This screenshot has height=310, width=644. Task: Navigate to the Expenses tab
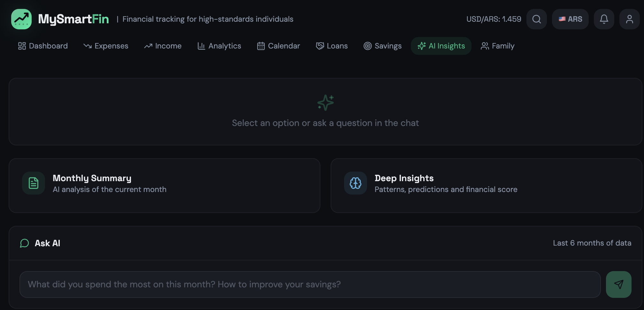coord(106,46)
